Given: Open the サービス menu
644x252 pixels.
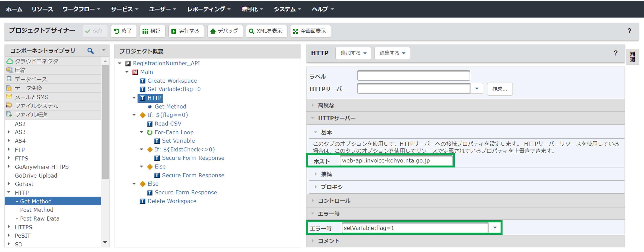Looking at the screenshot, I should point(125,9).
